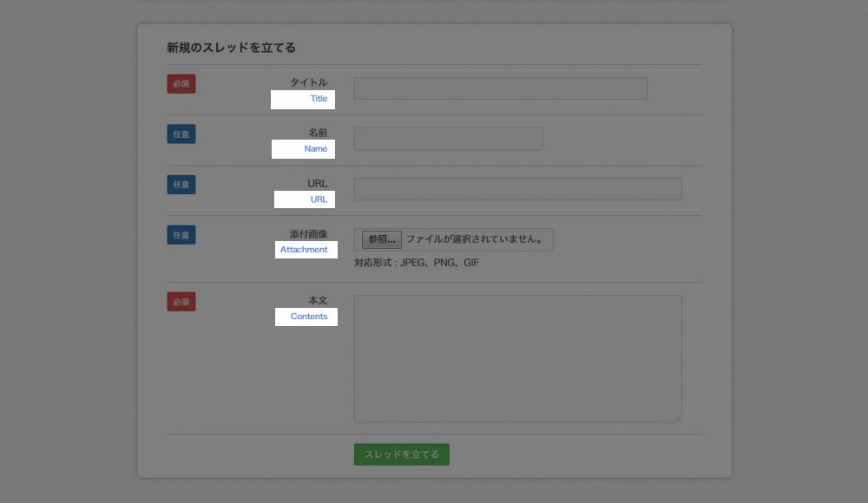
Task: Click the 対応形式：JPEG、PNG、GIF note
Action: click(417, 263)
